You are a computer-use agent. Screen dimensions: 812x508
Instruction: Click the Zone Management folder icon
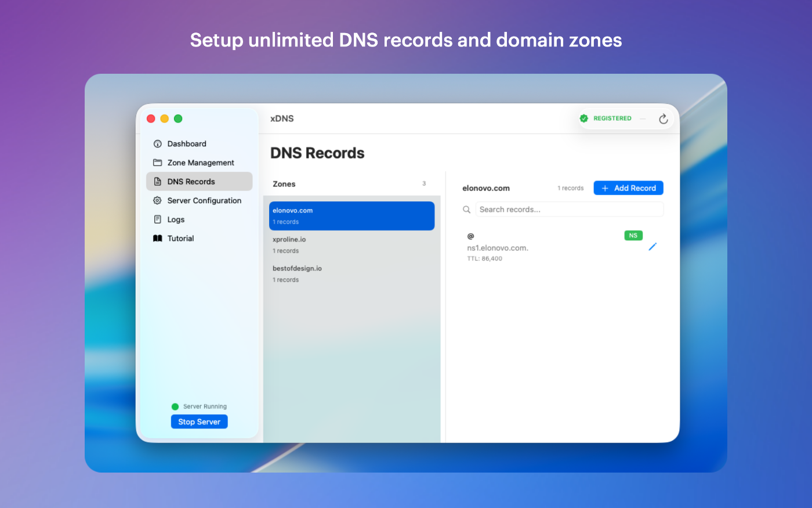(157, 163)
